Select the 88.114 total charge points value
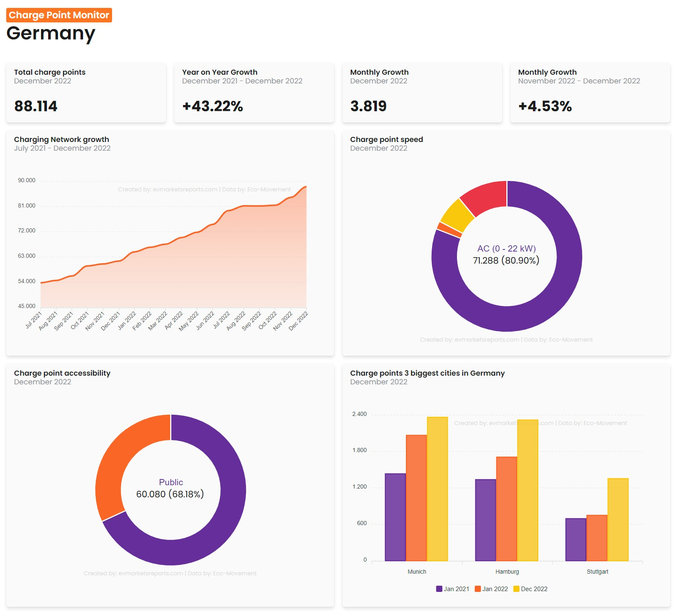Viewport: 679px width, 616px height. tap(36, 106)
